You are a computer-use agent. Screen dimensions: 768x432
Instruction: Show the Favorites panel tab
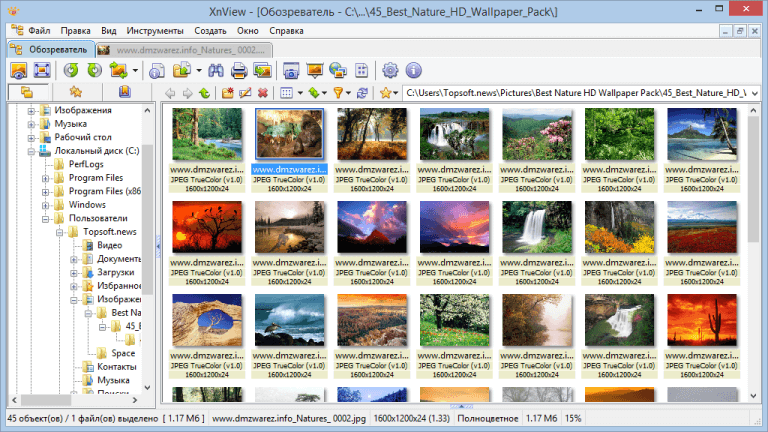[75, 92]
